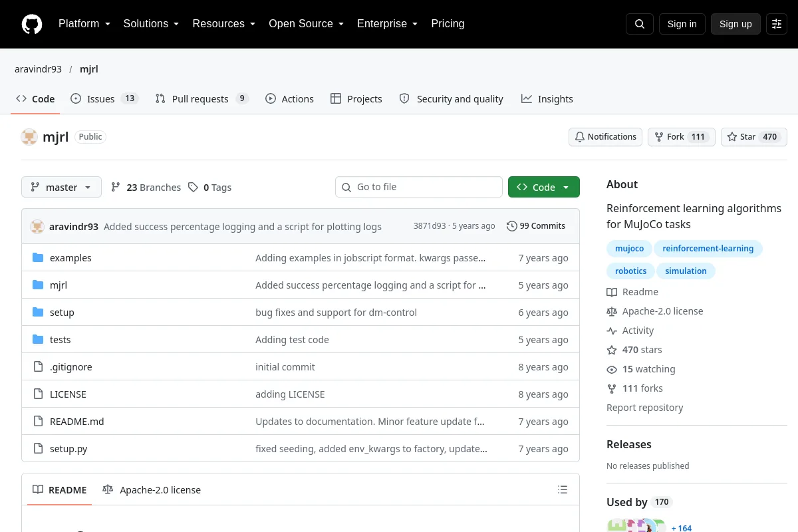798x532 pixels.
Task: Open the green Code dropdown button
Action: (x=544, y=187)
